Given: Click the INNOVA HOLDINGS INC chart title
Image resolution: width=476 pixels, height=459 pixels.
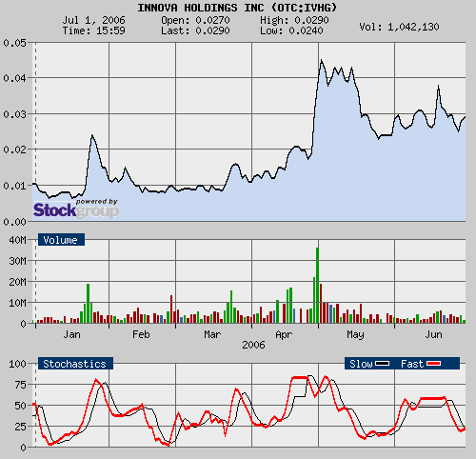Looking at the screenshot, I should coord(237,8).
